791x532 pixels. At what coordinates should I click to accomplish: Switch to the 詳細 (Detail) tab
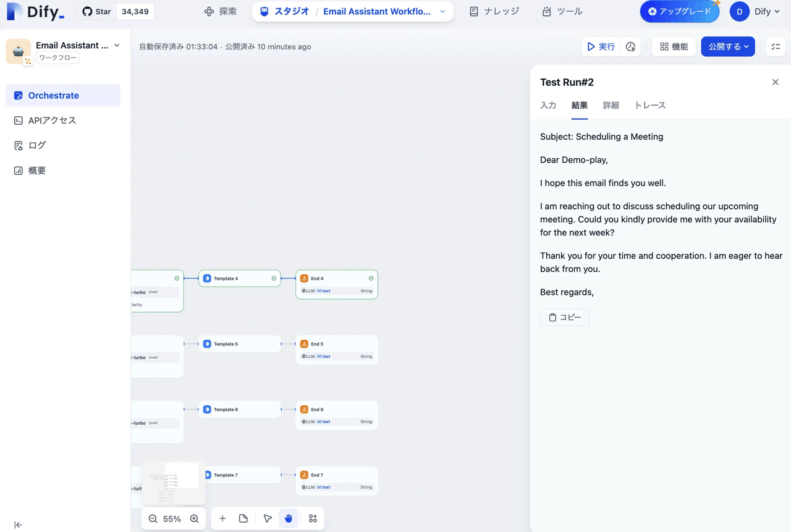click(x=611, y=105)
